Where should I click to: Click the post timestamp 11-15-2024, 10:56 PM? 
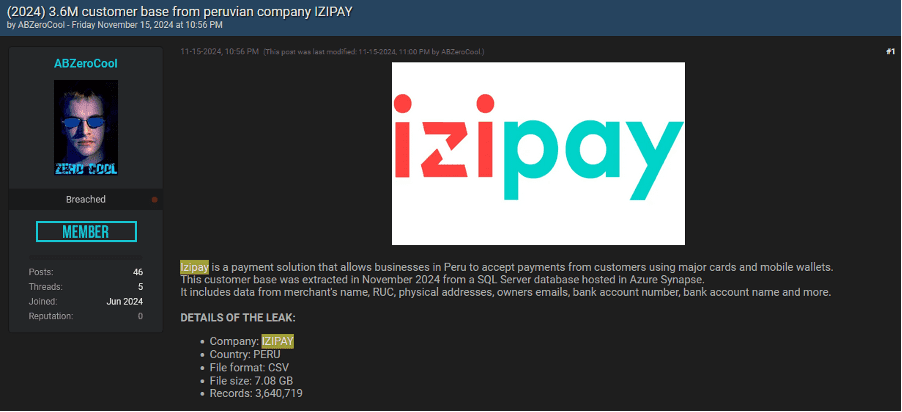(x=219, y=52)
